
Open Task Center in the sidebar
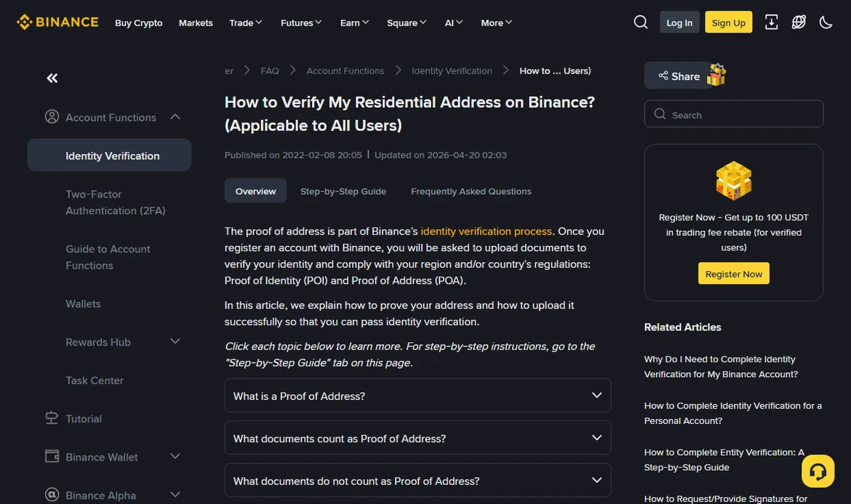tap(94, 380)
